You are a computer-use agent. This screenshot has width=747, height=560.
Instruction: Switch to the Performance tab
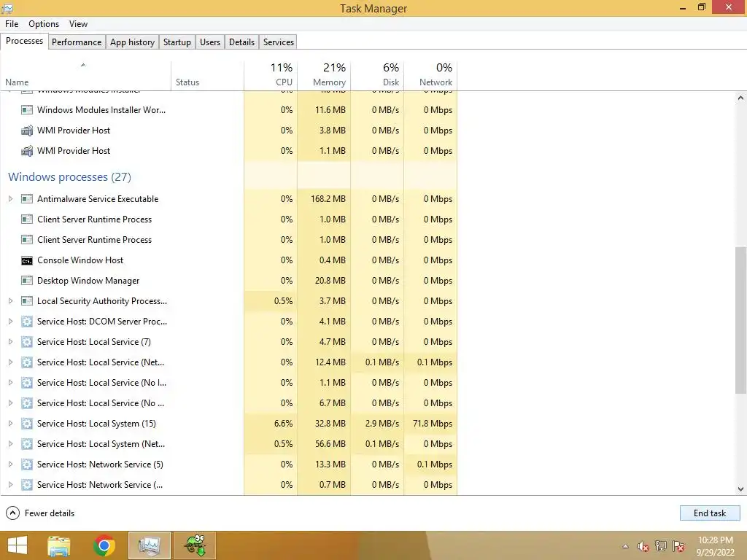click(77, 42)
